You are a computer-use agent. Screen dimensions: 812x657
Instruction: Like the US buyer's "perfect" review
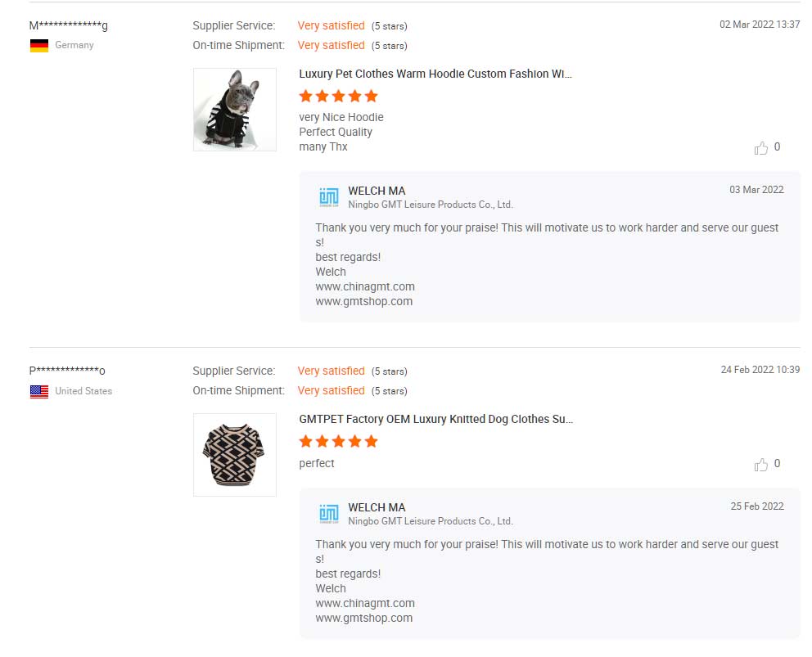761,465
